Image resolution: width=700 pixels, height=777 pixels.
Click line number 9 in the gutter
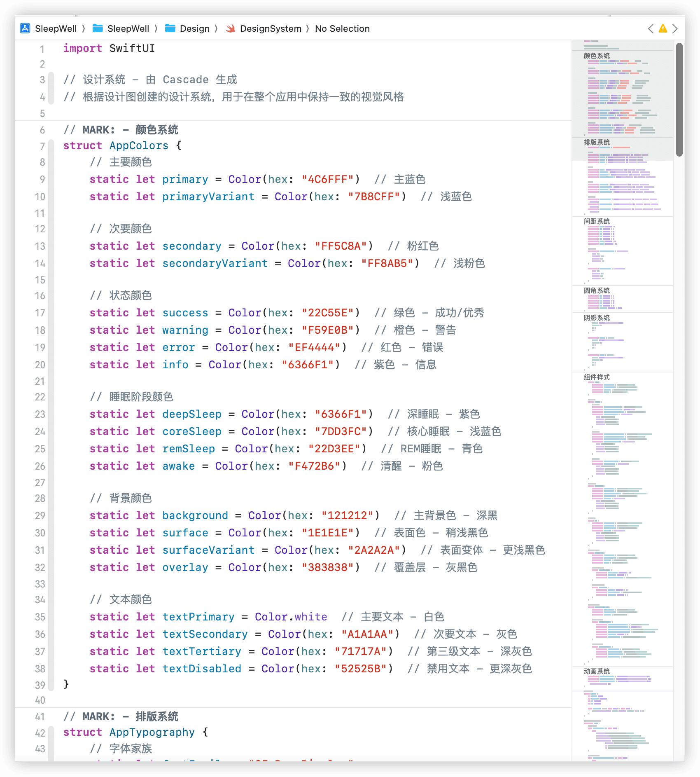(x=42, y=180)
